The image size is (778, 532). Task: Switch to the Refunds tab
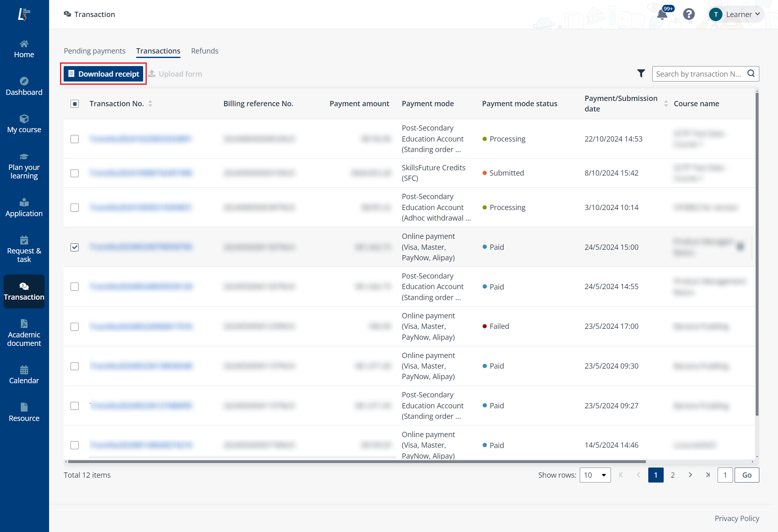(204, 51)
